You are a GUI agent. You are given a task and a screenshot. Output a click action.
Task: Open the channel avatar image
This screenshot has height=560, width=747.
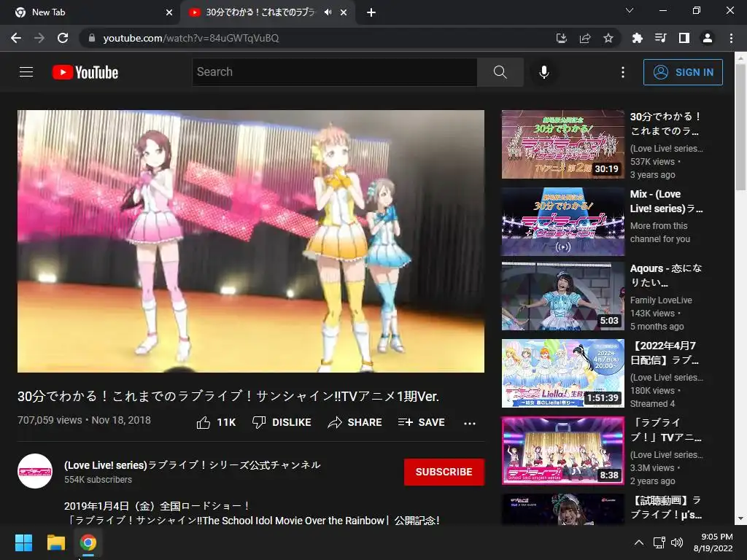pos(35,471)
